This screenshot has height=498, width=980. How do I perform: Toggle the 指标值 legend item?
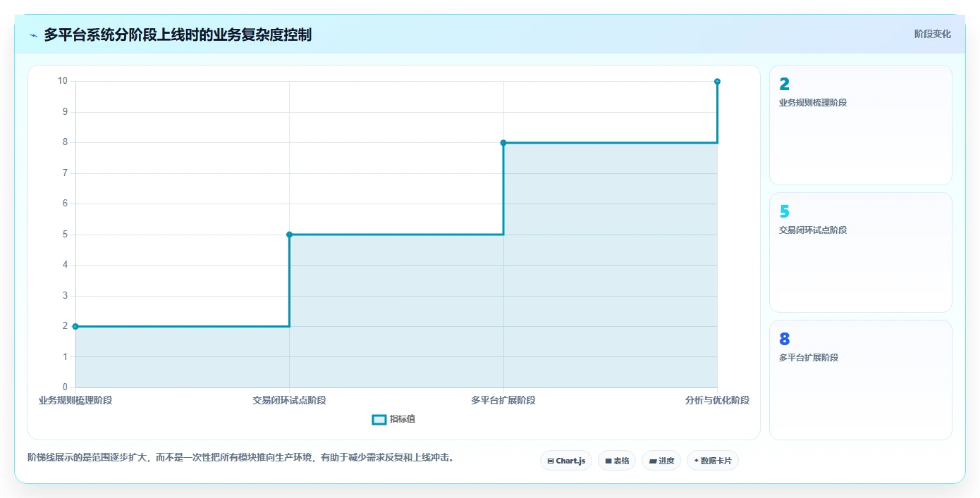pyautogui.click(x=393, y=419)
